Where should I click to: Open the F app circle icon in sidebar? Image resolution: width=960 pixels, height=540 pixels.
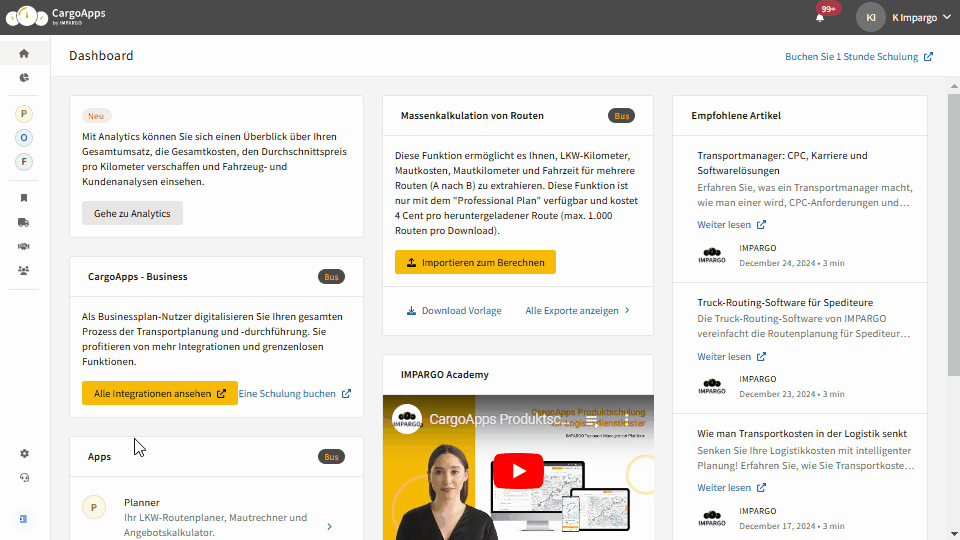pyautogui.click(x=24, y=162)
